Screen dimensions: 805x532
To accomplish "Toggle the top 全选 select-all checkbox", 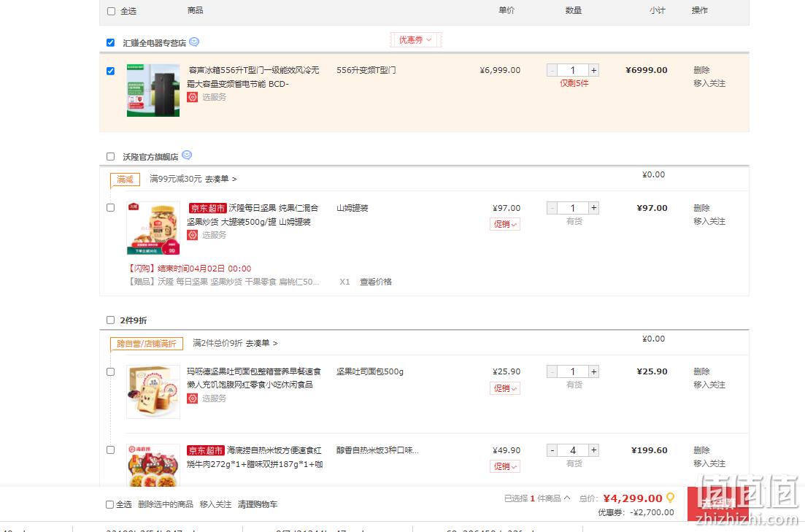I will (x=111, y=11).
